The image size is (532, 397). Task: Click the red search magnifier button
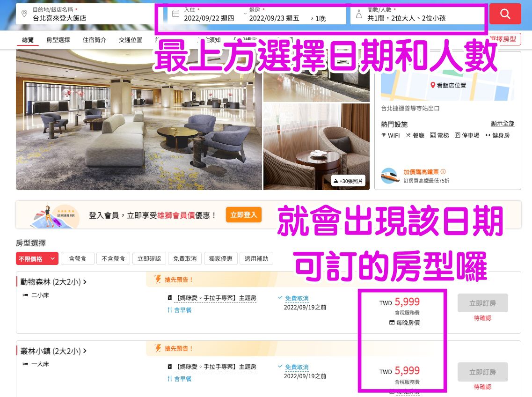click(505, 14)
